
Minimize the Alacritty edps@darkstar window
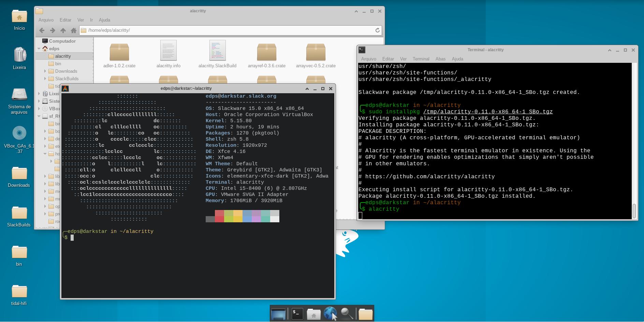(315, 88)
